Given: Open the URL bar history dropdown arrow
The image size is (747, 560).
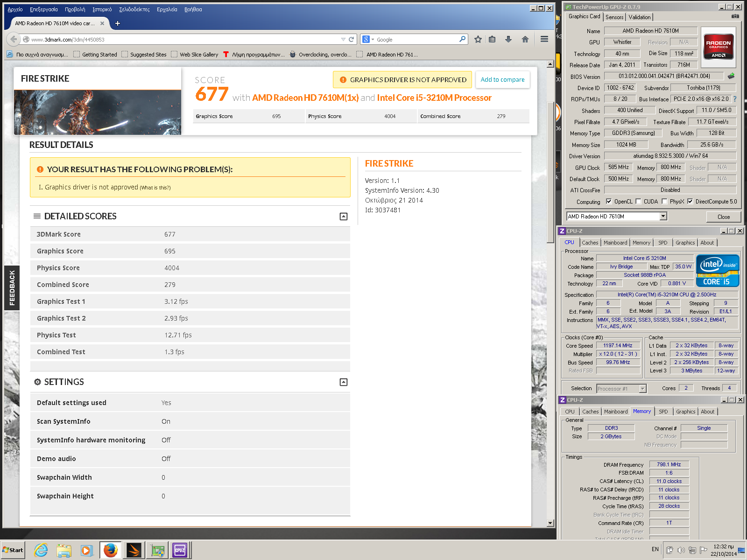Looking at the screenshot, I should pos(344,40).
